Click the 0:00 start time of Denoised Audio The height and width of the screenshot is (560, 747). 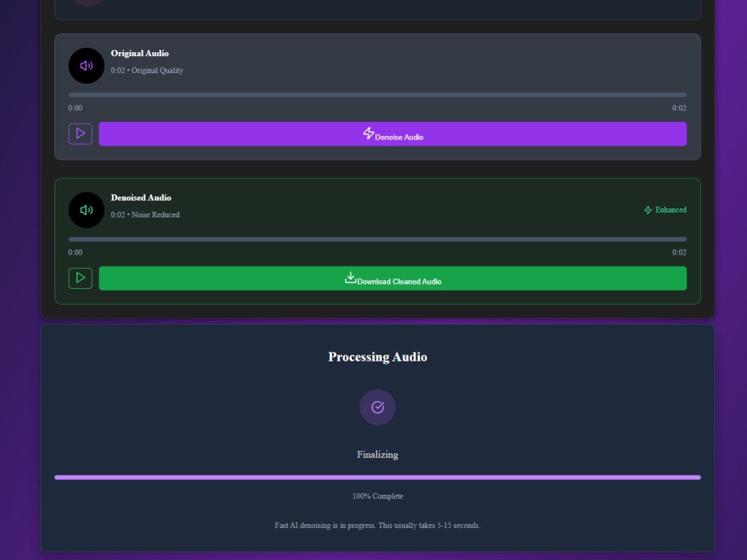coord(75,252)
